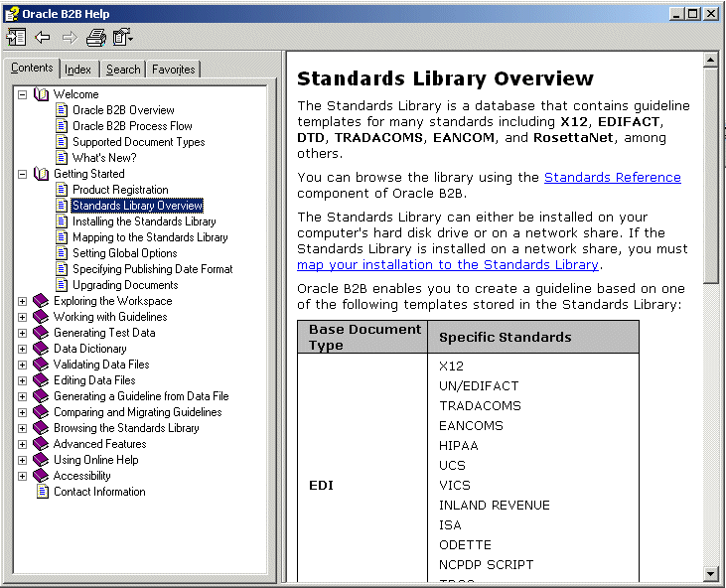Click the HIPAA entry in the table
The height and width of the screenshot is (588, 726).
tap(459, 446)
